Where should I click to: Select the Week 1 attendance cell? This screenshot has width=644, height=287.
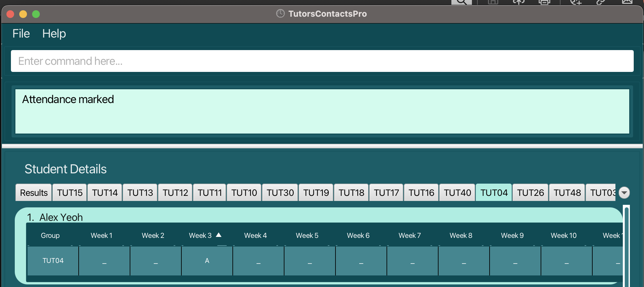click(104, 261)
